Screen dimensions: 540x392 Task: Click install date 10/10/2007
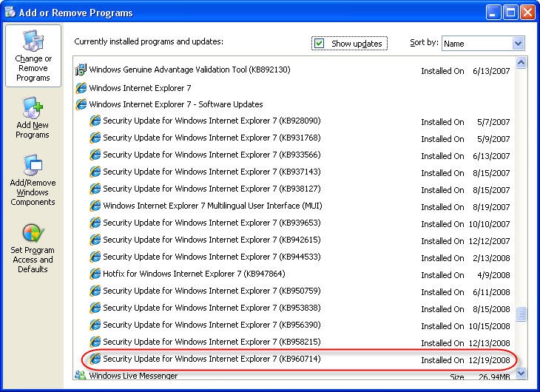click(x=490, y=224)
